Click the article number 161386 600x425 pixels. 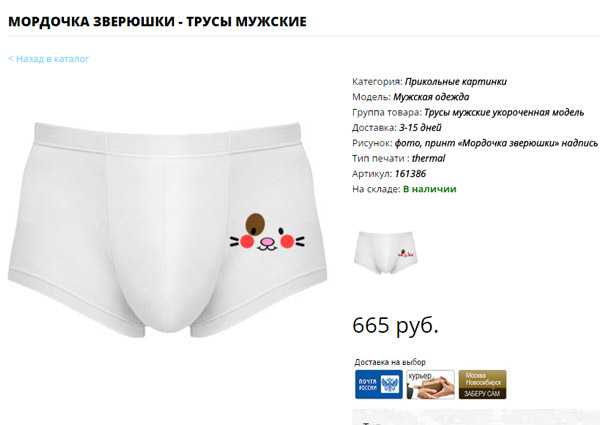(x=410, y=174)
